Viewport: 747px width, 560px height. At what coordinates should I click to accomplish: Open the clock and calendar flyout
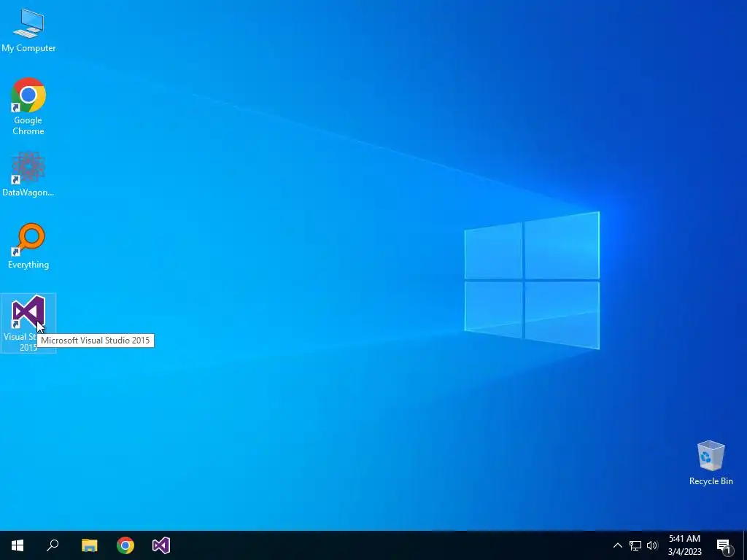(684, 545)
